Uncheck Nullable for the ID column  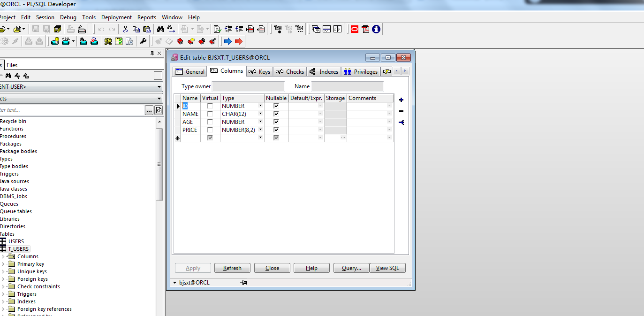click(x=276, y=106)
